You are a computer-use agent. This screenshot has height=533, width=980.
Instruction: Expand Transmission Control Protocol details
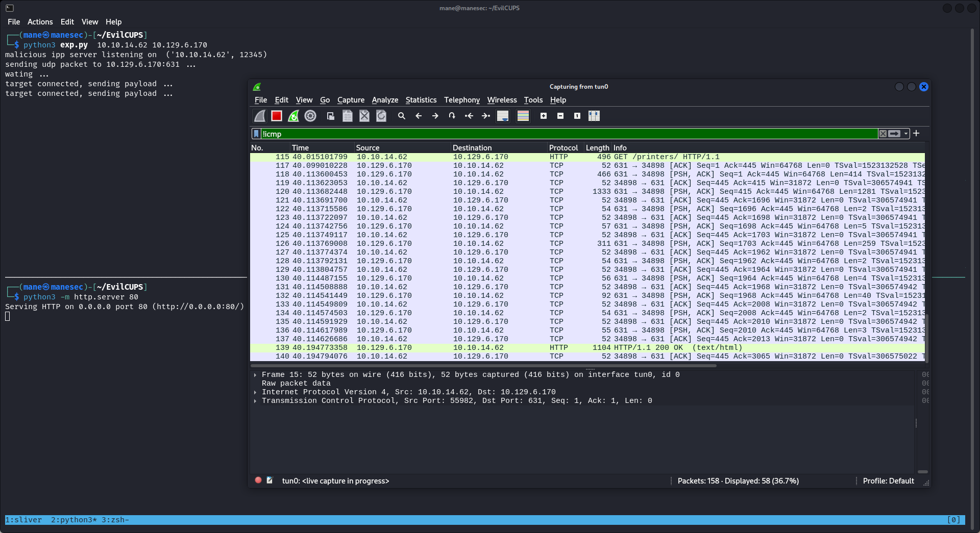255,401
